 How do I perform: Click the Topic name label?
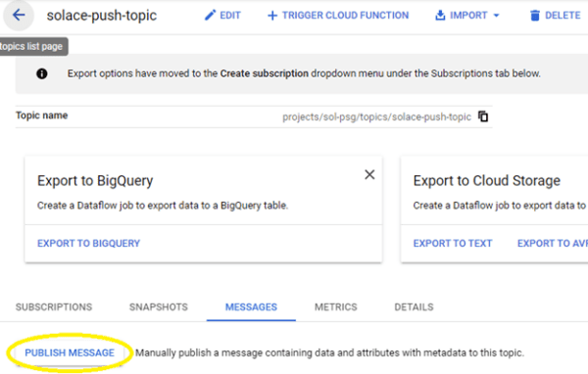(41, 116)
